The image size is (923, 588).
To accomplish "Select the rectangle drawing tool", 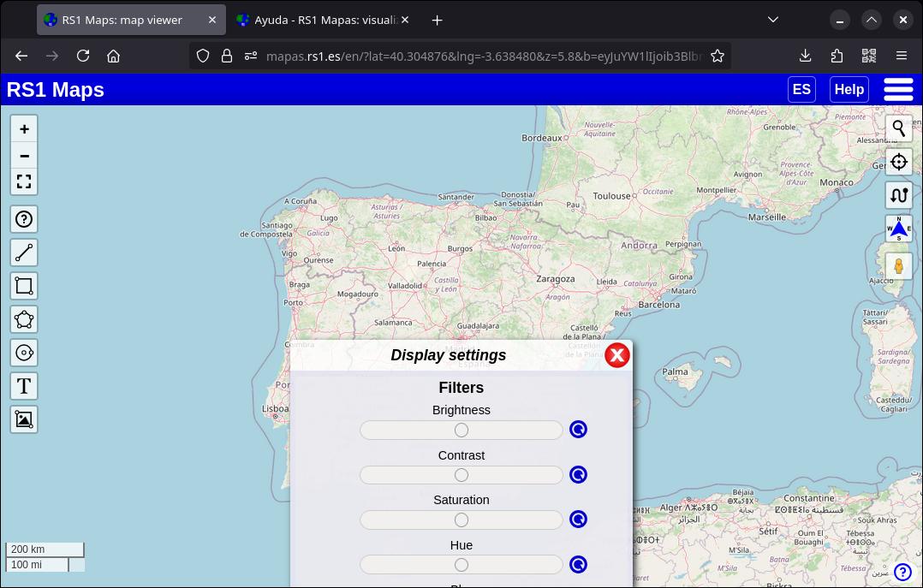I will pyautogui.click(x=24, y=286).
